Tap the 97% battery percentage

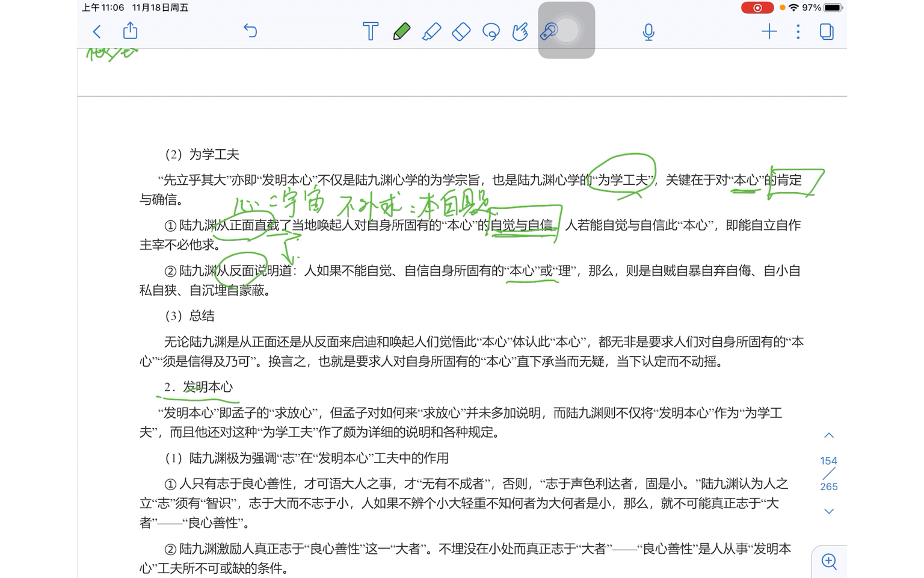point(812,8)
